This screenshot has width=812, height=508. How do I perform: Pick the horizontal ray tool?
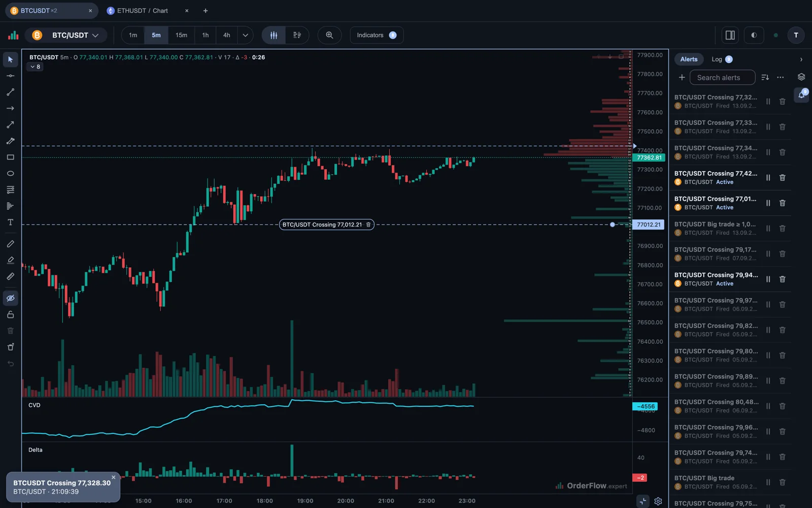coord(10,108)
